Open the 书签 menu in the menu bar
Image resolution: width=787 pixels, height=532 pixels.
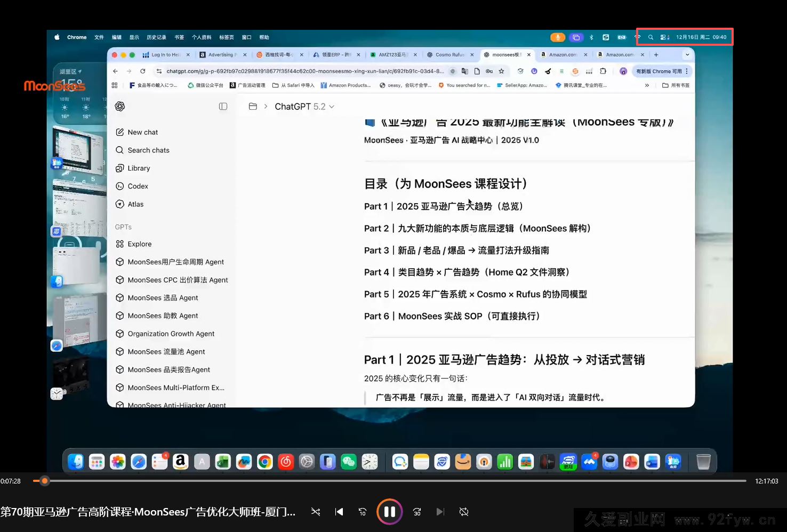(179, 37)
